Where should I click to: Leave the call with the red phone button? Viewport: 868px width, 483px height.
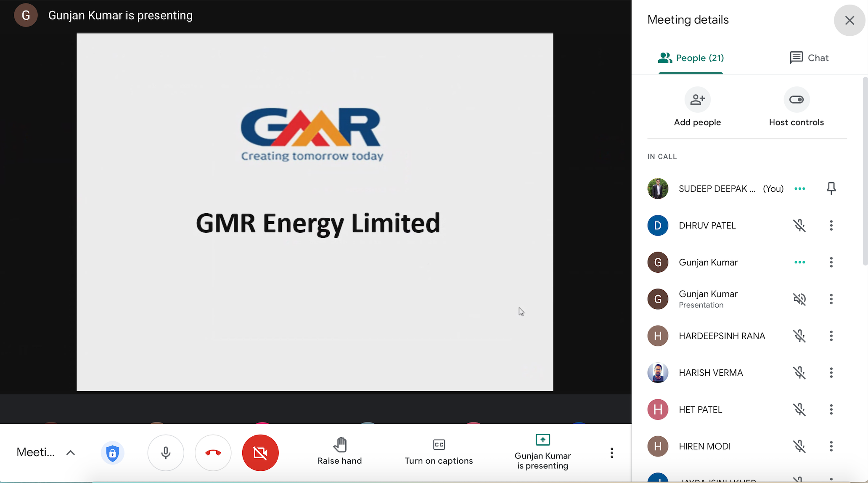tap(213, 453)
